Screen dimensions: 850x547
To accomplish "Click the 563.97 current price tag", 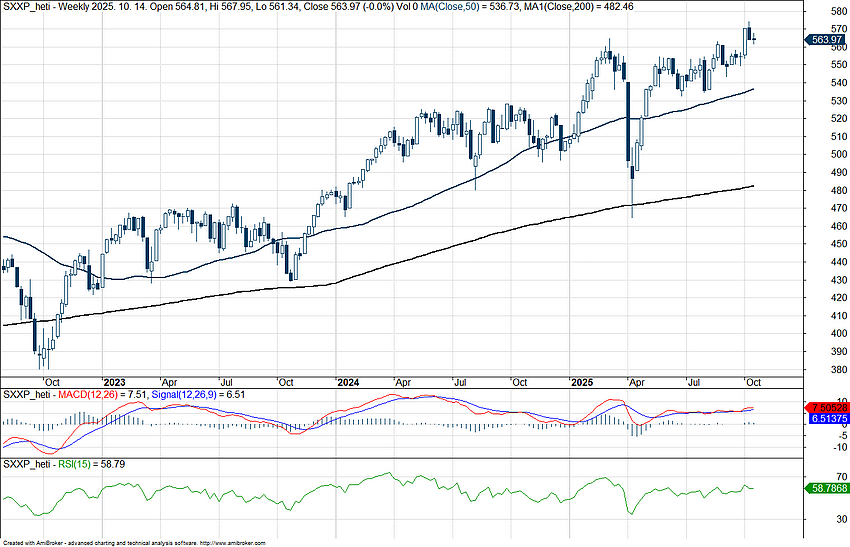I will coord(826,40).
